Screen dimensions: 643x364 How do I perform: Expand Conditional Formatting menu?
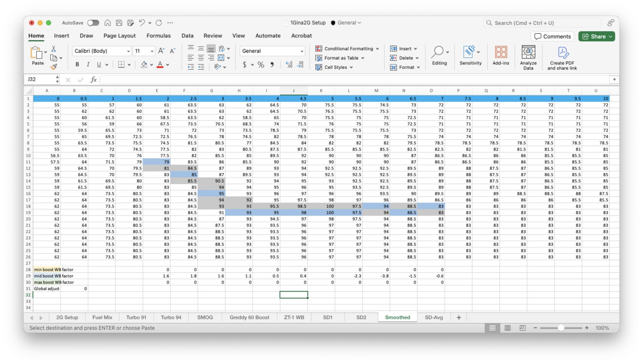pos(348,49)
